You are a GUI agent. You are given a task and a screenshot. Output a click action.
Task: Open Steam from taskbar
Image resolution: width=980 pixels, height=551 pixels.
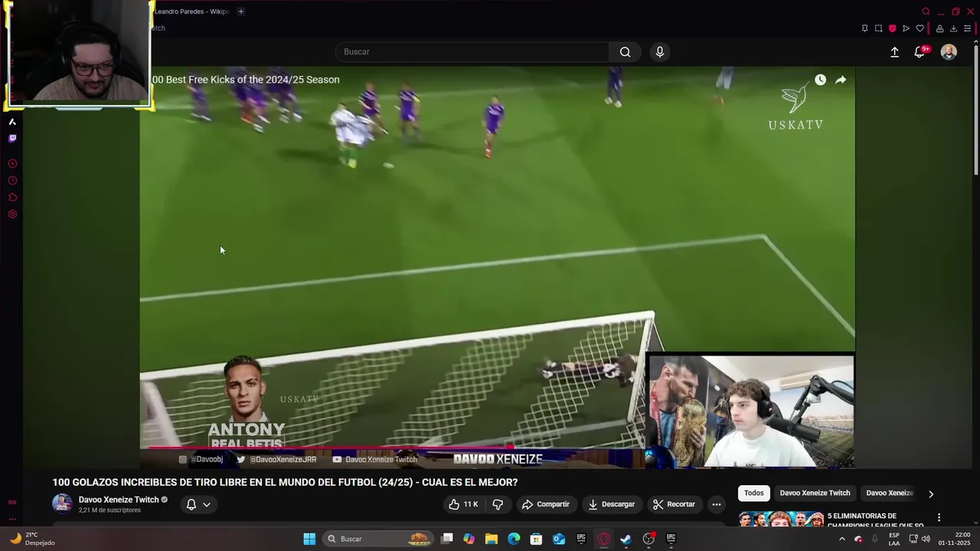point(626,539)
